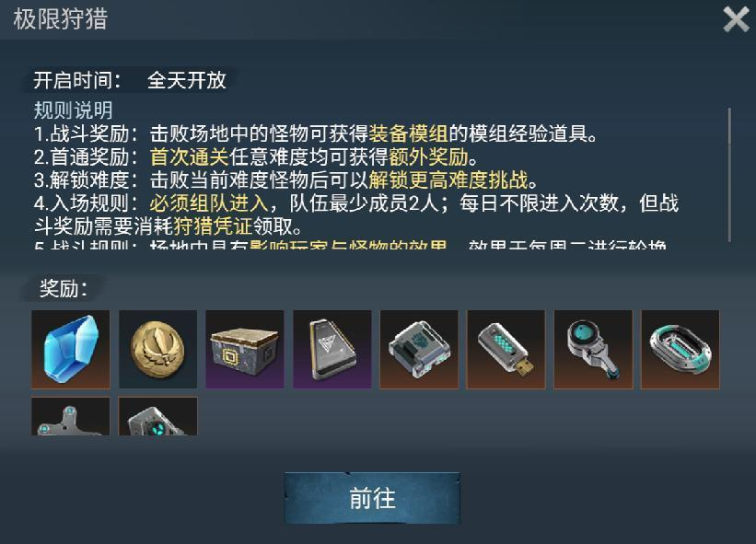Image resolution: width=756 pixels, height=544 pixels.
Task: Click the rules text scrollbar
Action: coord(729,174)
